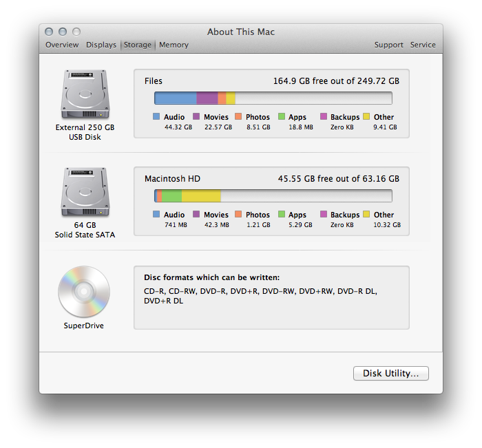Click the 64 GB Solid State SATA drive icon
This screenshot has width=482, height=448.
pyautogui.click(x=85, y=192)
